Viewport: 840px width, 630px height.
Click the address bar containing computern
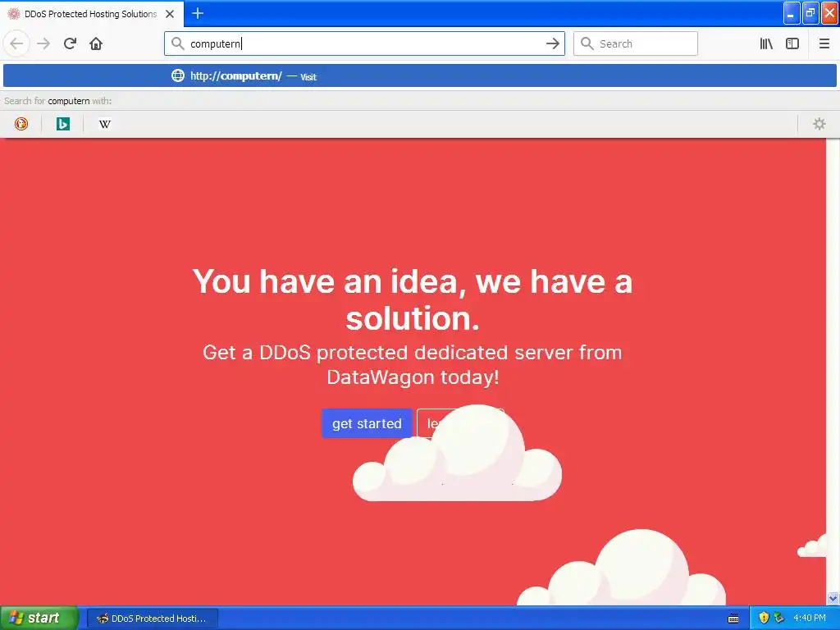point(364,43)
